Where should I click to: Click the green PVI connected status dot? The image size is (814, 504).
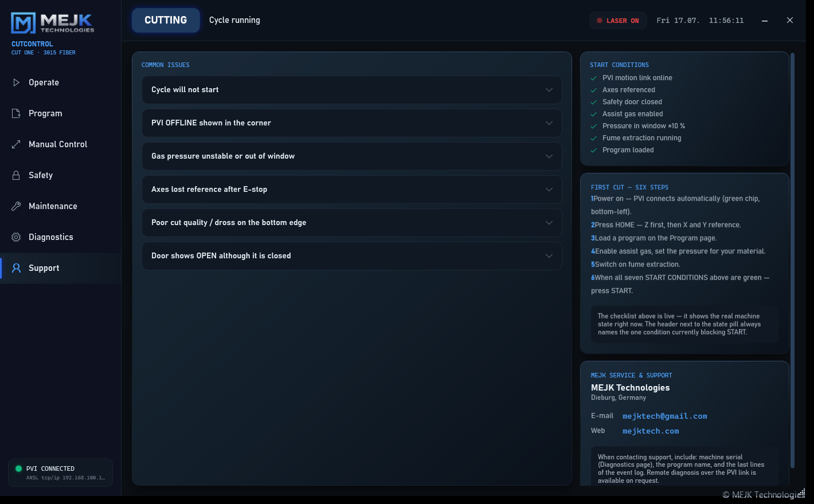point(18,468)
